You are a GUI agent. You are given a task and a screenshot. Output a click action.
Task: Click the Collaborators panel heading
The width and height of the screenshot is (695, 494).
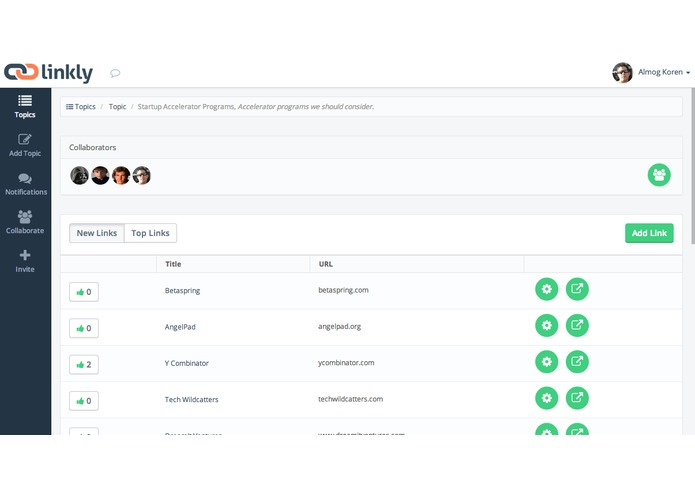93,148
